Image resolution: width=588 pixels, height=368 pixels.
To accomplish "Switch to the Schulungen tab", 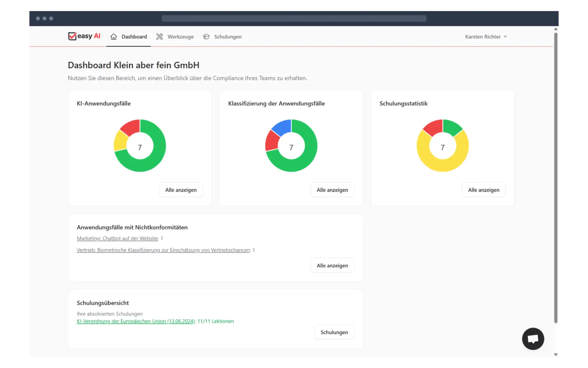I will click(222, 37).
